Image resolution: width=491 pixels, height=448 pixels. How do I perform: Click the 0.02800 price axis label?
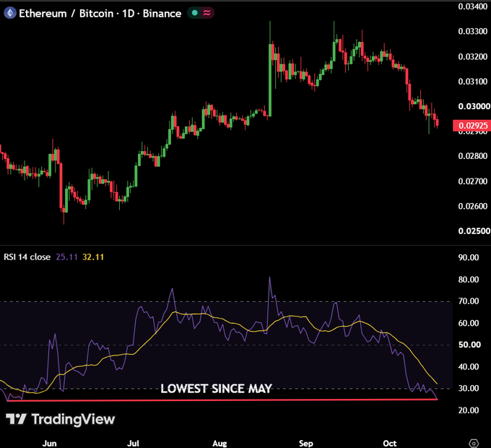click(x=473, y=156)
